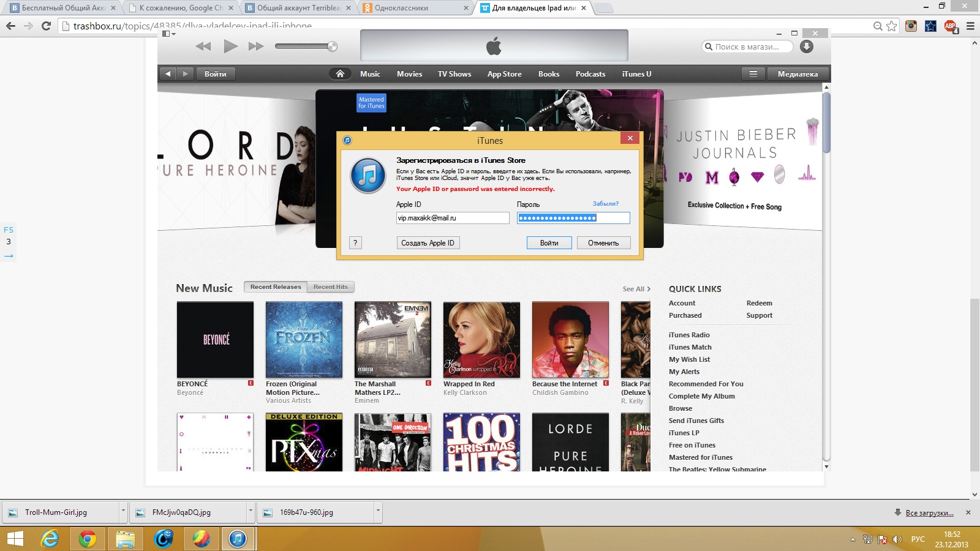Open the TV Shows store tab
Image resolution: width=980 pixels, height=551 pixels.
click(x=454, y=73)
